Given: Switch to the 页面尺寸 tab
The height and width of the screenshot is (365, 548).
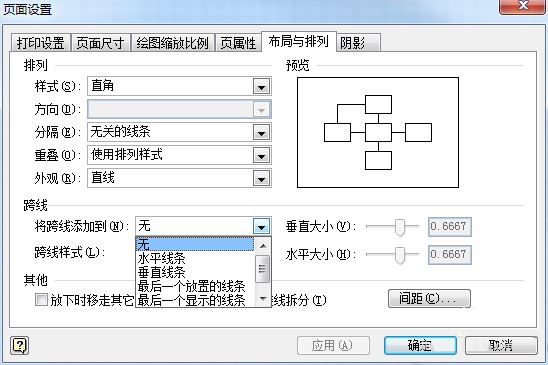Looking at the screenshot, I should point(101,43).
